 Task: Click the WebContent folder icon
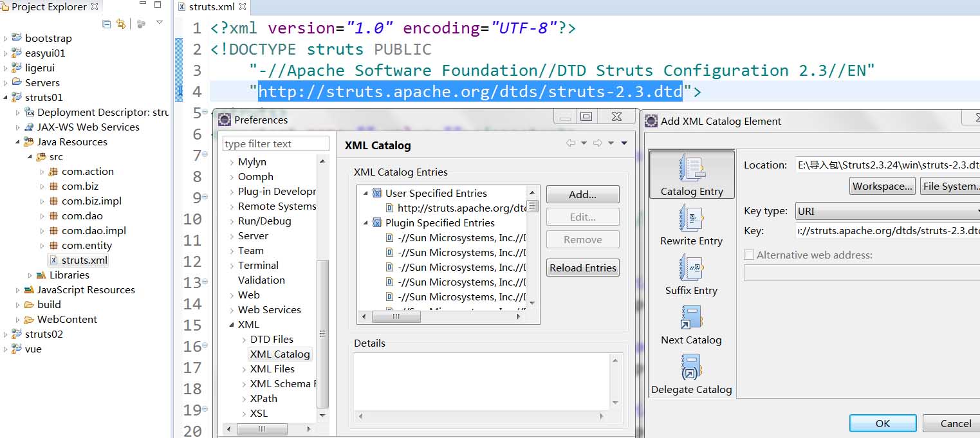coord(29,320)
